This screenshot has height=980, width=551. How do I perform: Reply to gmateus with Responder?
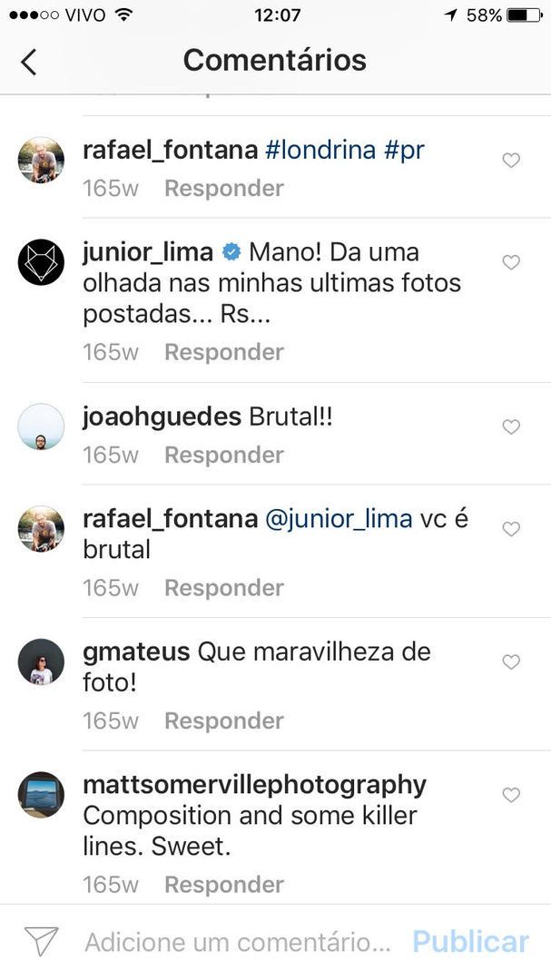223,720
